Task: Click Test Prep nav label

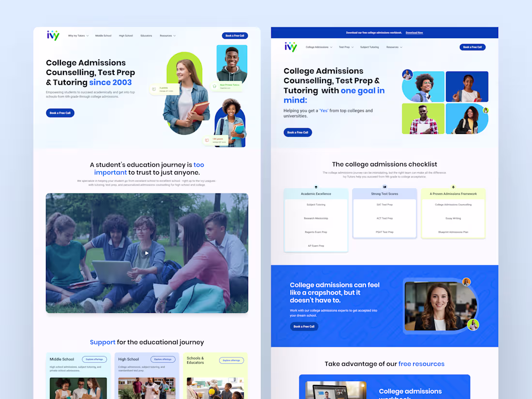Action: click(x=344, y=47)
